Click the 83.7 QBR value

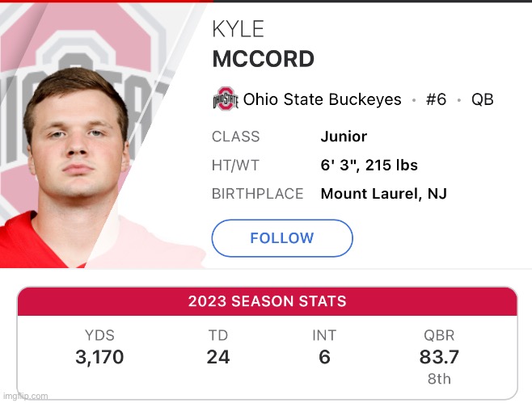(x=439, y=356)
